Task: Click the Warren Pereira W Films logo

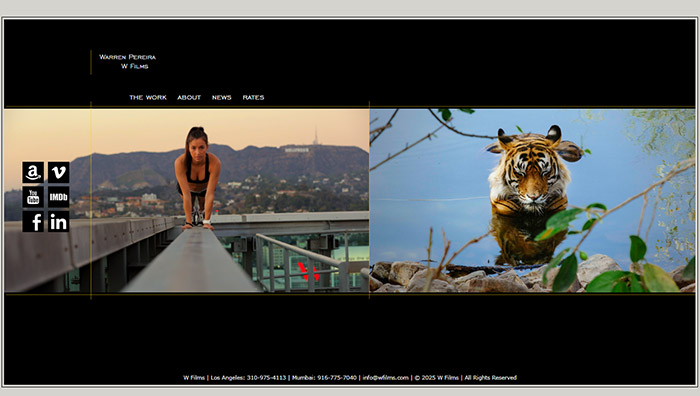Action: pos(127,62)
